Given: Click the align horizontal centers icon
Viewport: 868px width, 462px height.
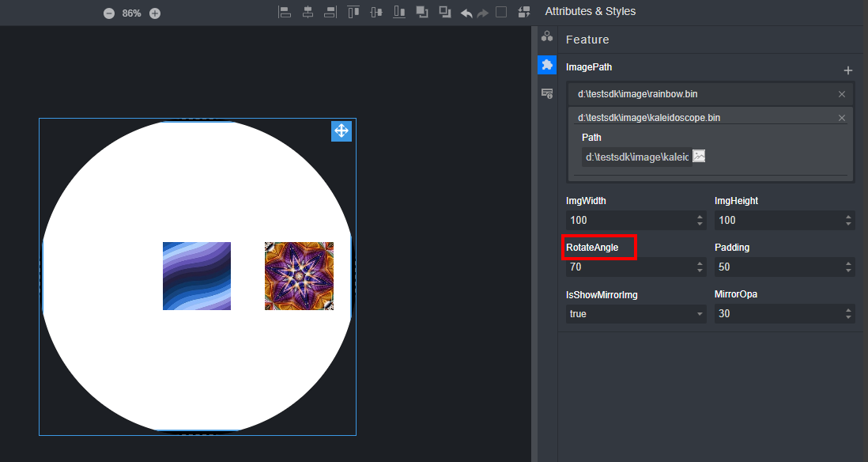Looking at the screenshot, I should click(308, 12).
